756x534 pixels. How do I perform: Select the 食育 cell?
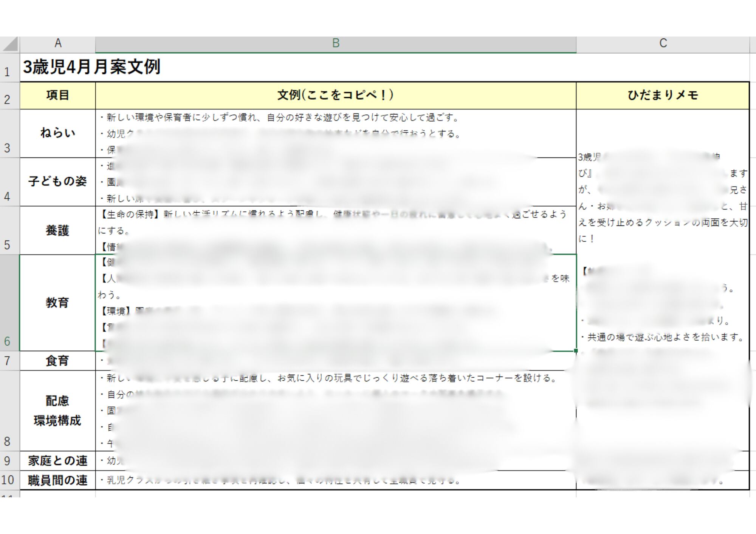click(x=57, y=361)
